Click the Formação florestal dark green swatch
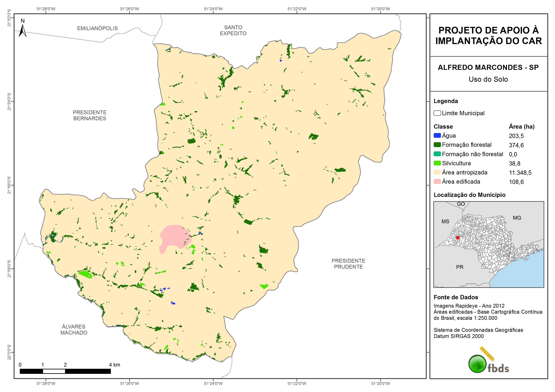This screenshot has height=392, width=555. click(437, 145)
